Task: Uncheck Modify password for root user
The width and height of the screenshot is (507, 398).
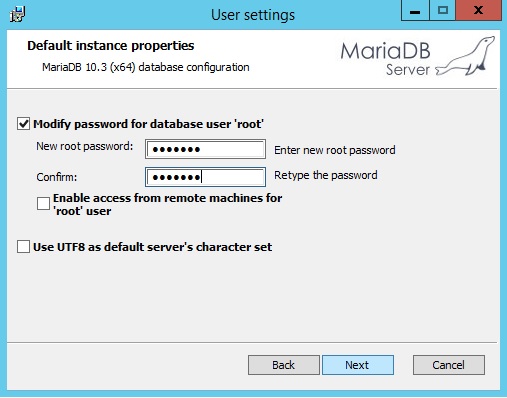Action: [23, 124]
